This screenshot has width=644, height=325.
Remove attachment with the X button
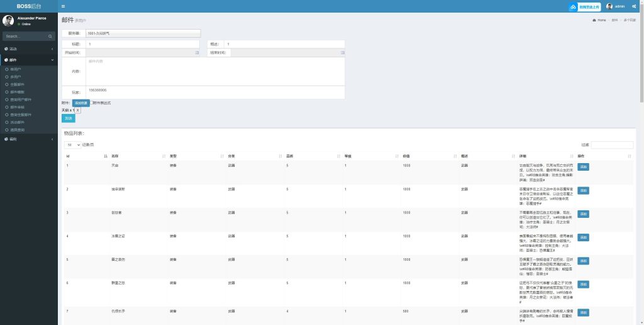click(78, 110)
